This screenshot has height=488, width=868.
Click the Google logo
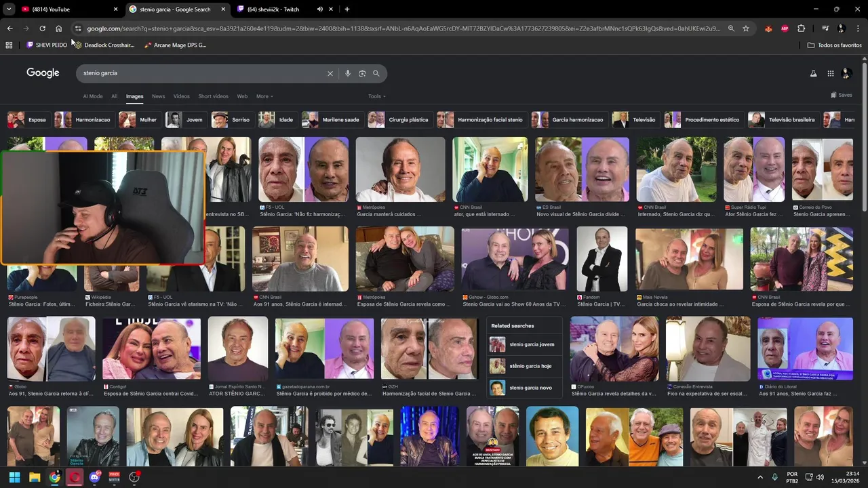pos(43,73)
